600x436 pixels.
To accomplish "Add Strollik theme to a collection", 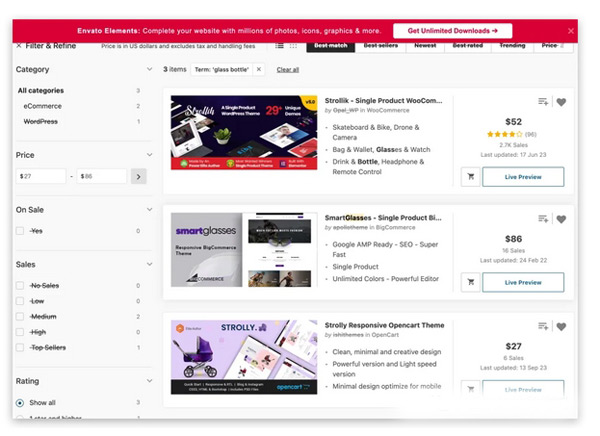I will 543,102.
